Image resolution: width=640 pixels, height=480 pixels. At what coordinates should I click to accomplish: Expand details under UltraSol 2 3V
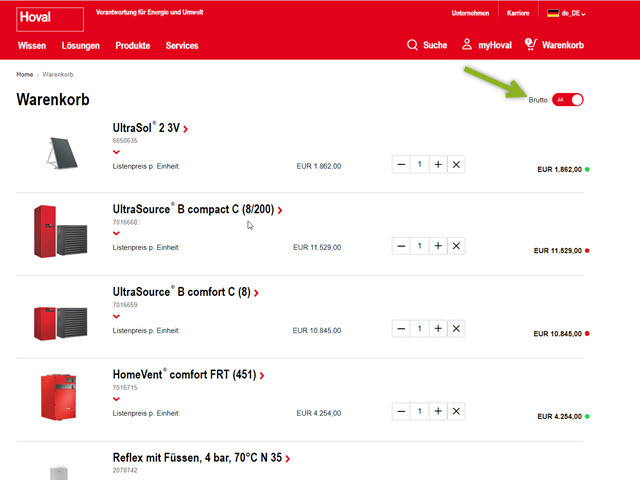(116, 152)
